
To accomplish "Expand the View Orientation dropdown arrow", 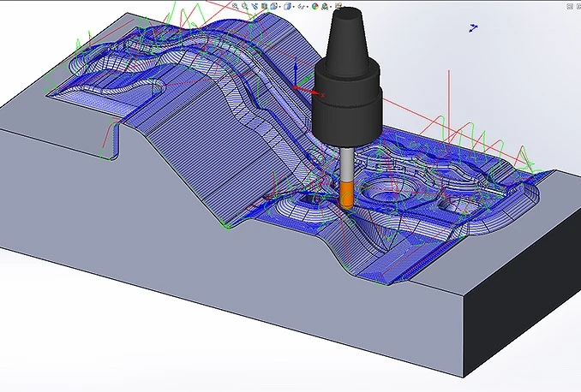I will coord(280,7).
